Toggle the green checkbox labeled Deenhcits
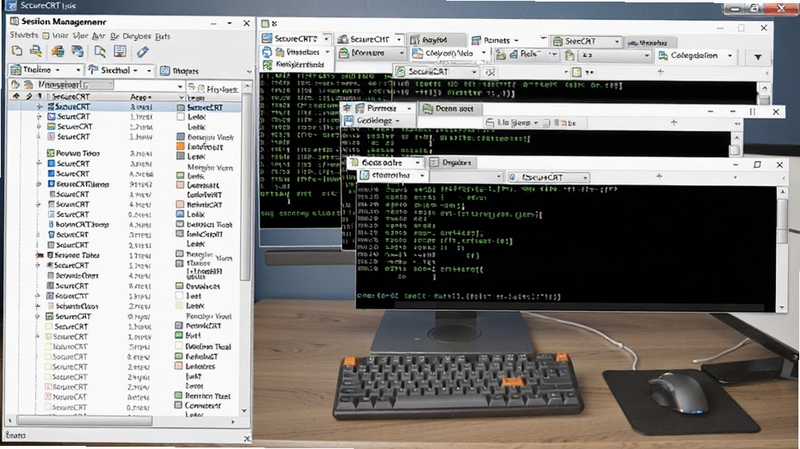The image size is (800, 449). [x=180, y=286]
